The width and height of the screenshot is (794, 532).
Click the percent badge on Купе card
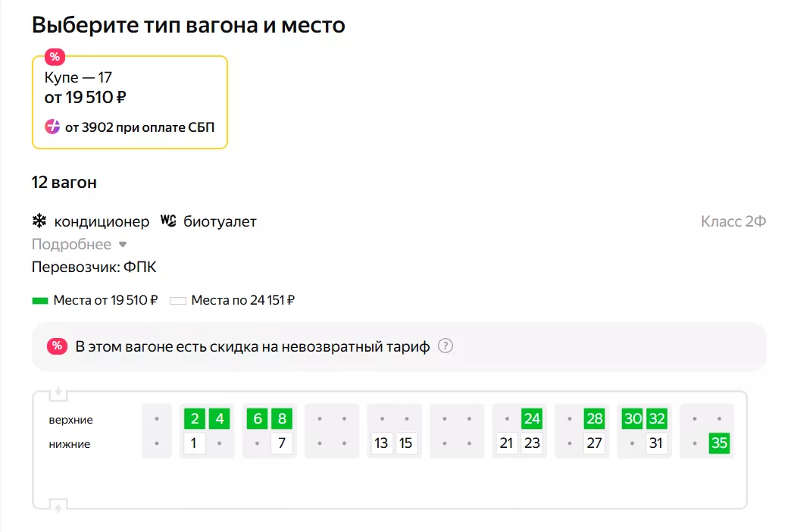tap(55, 56)
